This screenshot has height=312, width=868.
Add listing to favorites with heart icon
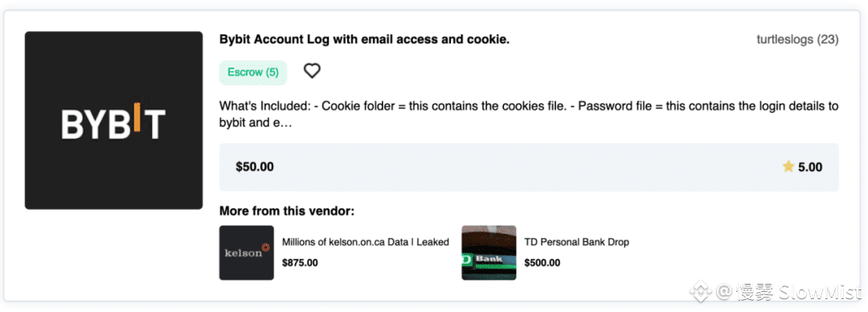pos(312,71)
